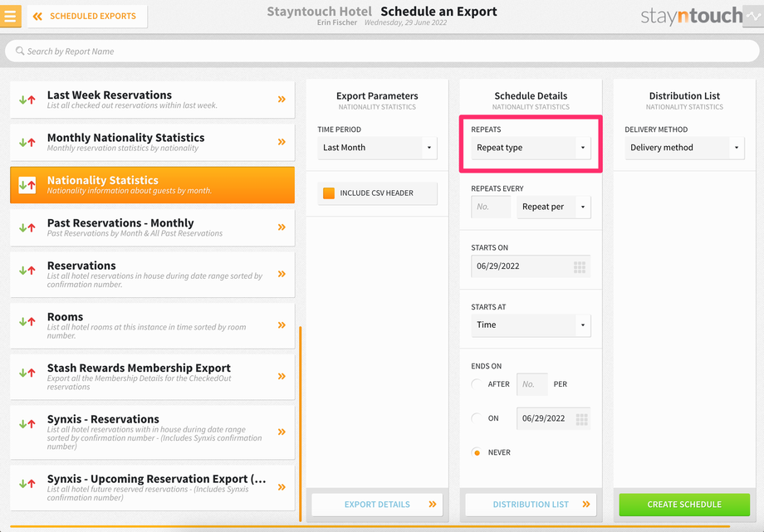The width and height of the screenshot is (764, 532).
Task: Select Synxis - Reservations export
Action: coord(153,432)
